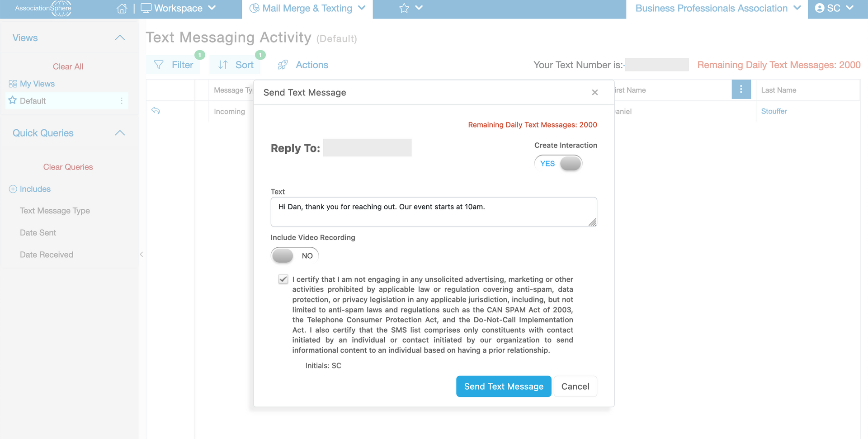Click the reply arrow icon on Incoming row

coord(156,111)
